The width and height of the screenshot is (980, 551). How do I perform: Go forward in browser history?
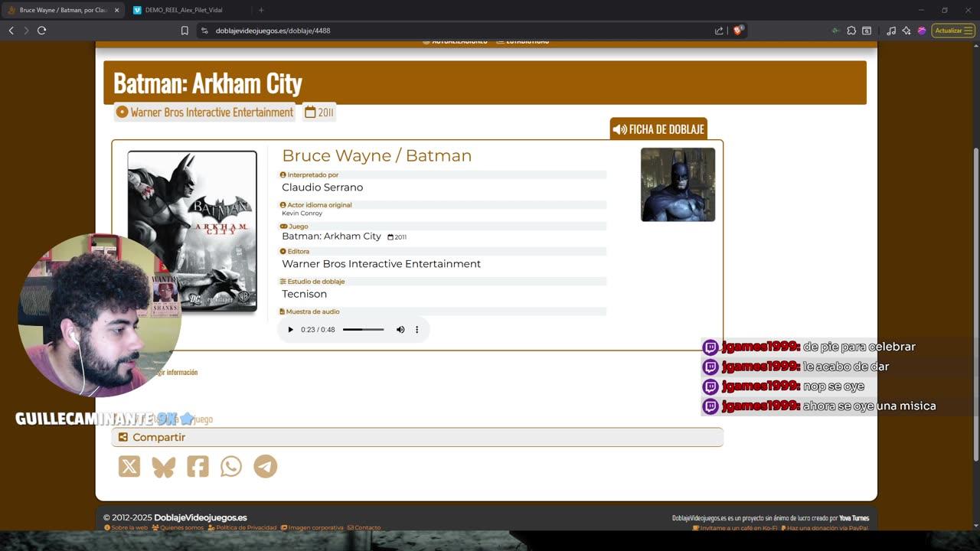[26, 31]
